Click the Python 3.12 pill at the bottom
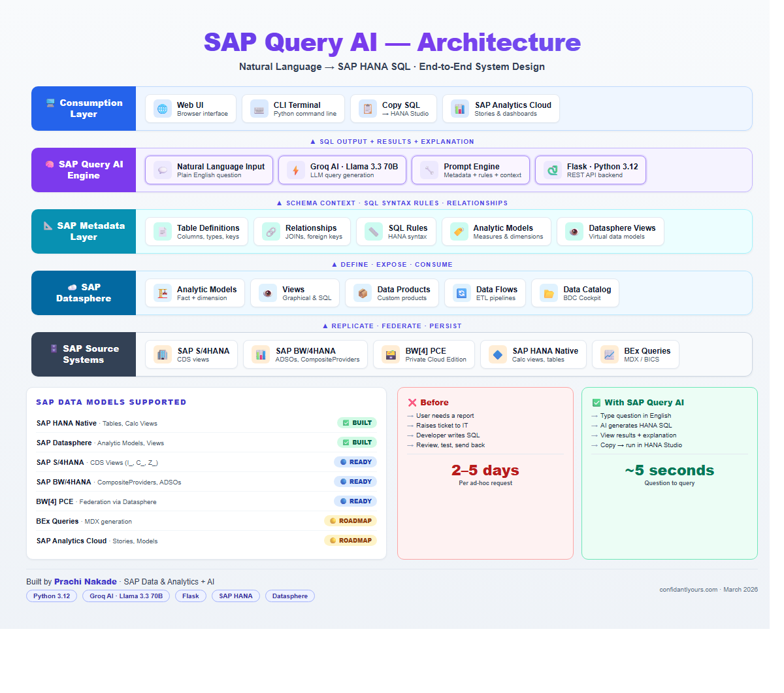Viewport: 784px width, 693px height. pos(51,596)
